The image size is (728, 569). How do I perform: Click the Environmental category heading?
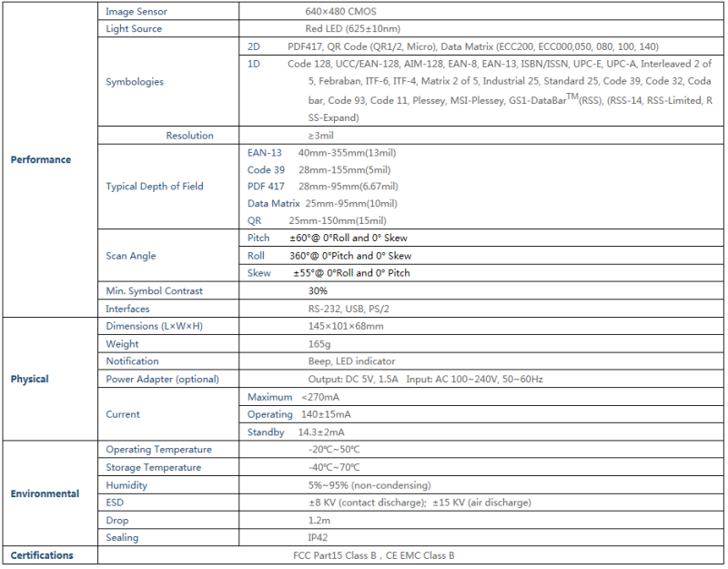coord(45,493)
